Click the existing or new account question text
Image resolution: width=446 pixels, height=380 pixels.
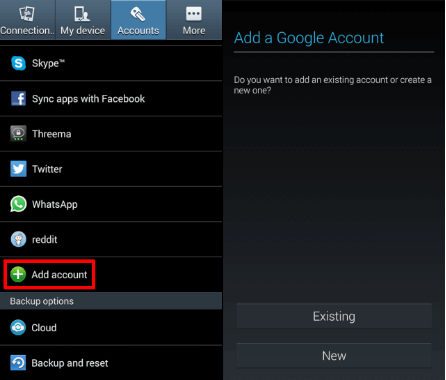333,85
